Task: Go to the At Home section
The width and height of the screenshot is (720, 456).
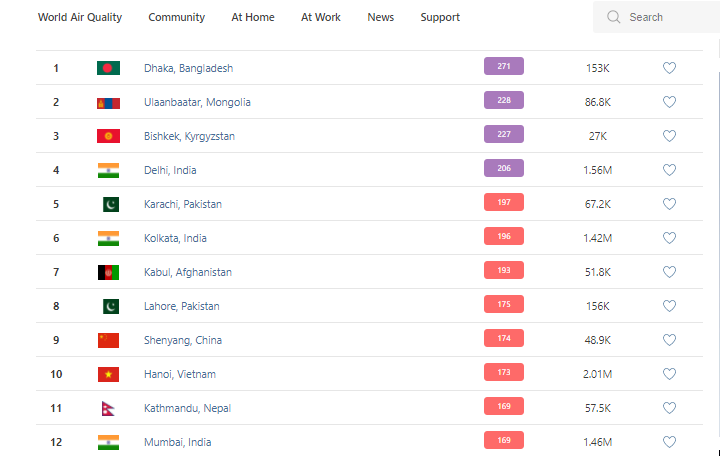Action: pos(251,17)
